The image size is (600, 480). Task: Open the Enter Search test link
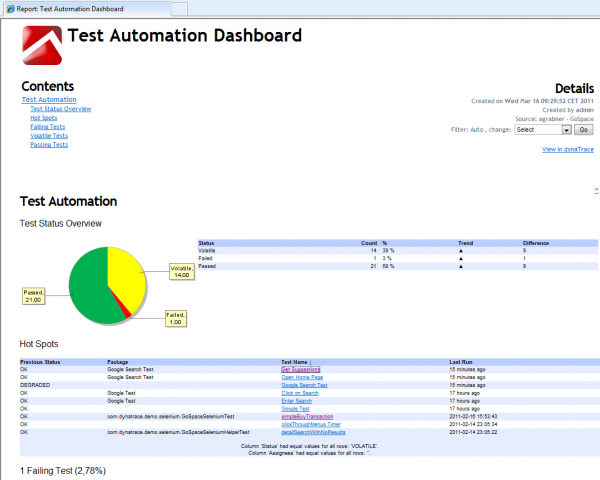pos(297,401)
